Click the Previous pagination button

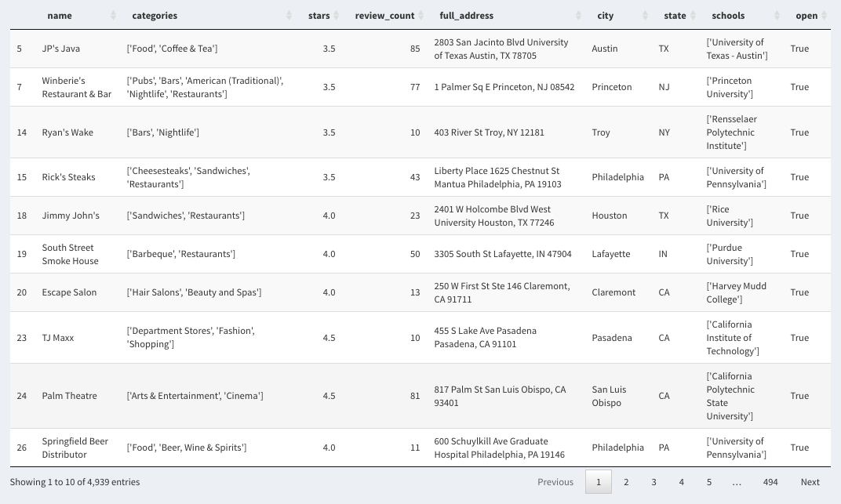(x=555, y=482)
